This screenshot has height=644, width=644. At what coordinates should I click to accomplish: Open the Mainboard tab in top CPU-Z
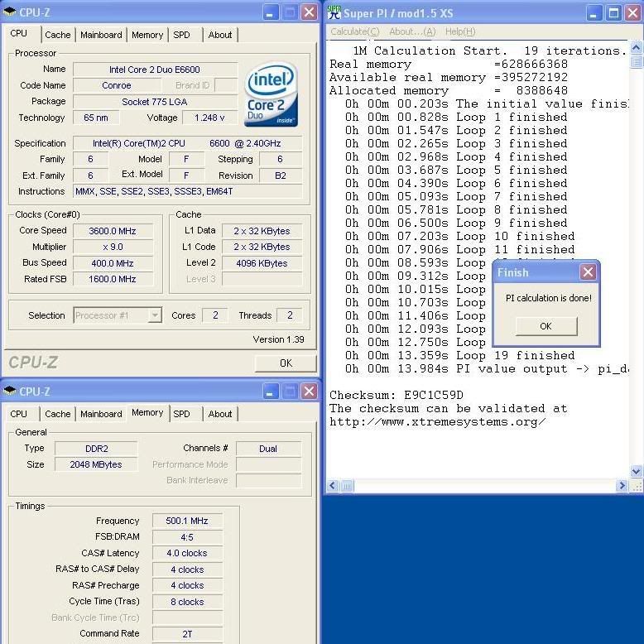pyautogui.click(x=101, y=35)
